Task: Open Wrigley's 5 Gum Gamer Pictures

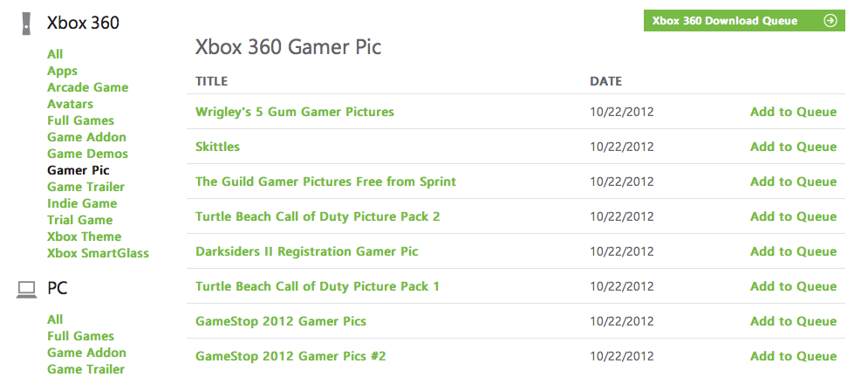Action: 295,112
